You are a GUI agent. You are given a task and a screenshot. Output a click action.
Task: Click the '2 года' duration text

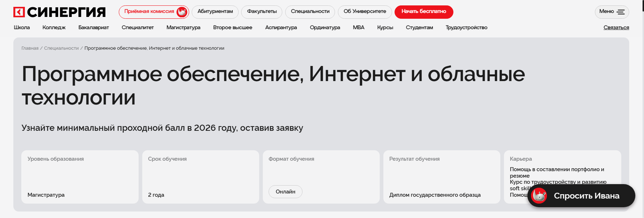pyautogui.click(x=156, y=195)
